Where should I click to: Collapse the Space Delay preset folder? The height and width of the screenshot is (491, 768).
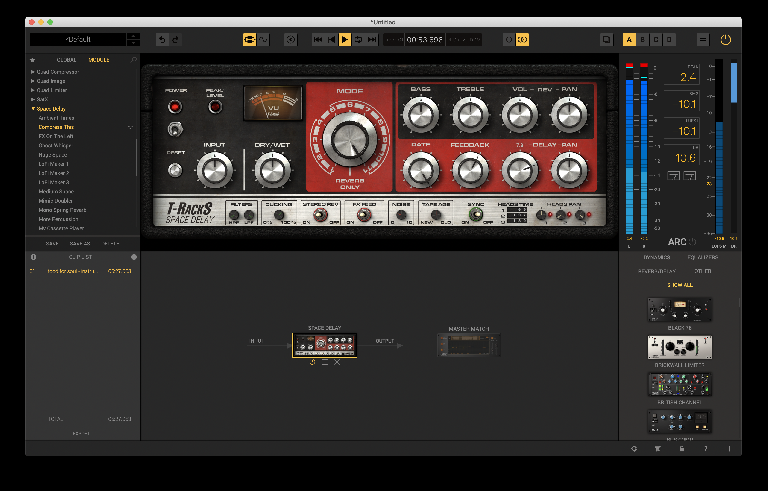pyautogui.click(x=48, y=109)
